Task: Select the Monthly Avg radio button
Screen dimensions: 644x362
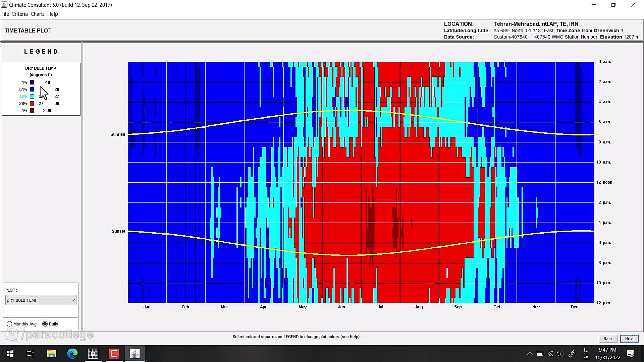Action: coord(9,324)
